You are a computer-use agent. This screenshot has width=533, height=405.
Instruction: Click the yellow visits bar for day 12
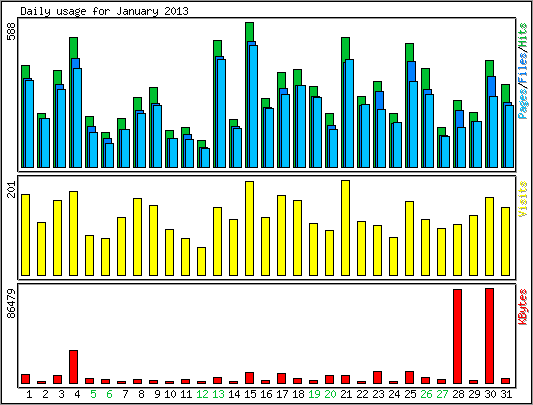(x=202, y=261)
